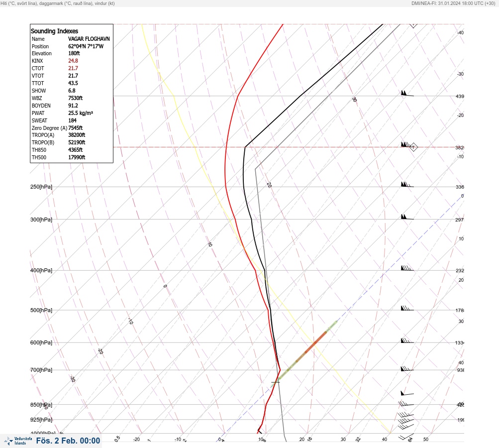This screenshot has width=499, height=448.
Task: Click the TH850 value '4365ft'
Action: coord(75,150)
